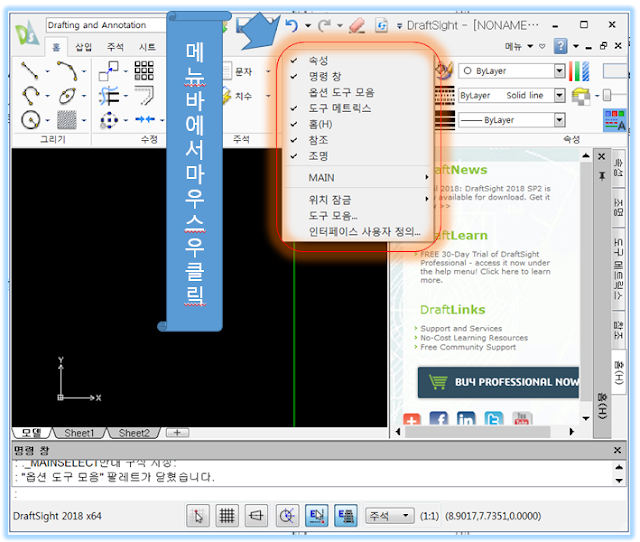This screenshot has width=640, height=542.
Task: Open the 주석 scale dropdown in status bar
Action: pos(389,515)
